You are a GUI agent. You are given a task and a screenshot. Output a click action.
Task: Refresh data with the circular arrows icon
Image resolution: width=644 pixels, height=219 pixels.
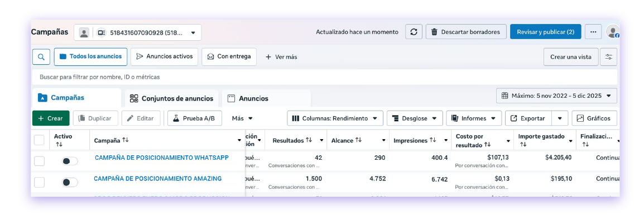point(414,32)
